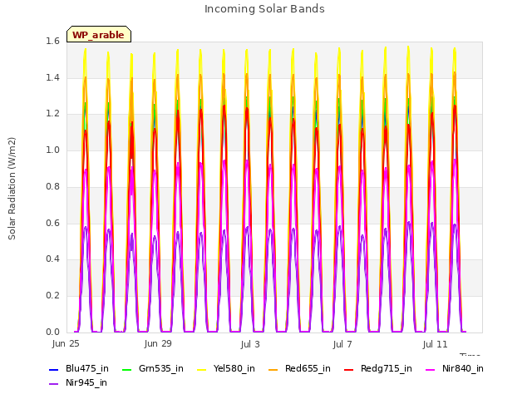Click the 0.4 y-axis tick label
The width and height of the screenshot is (532, 399).
(53, 259)
